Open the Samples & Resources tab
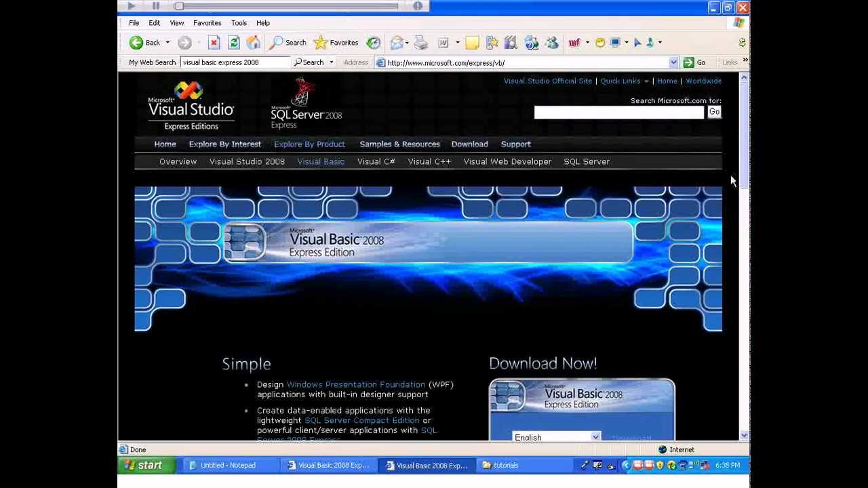 400,144
